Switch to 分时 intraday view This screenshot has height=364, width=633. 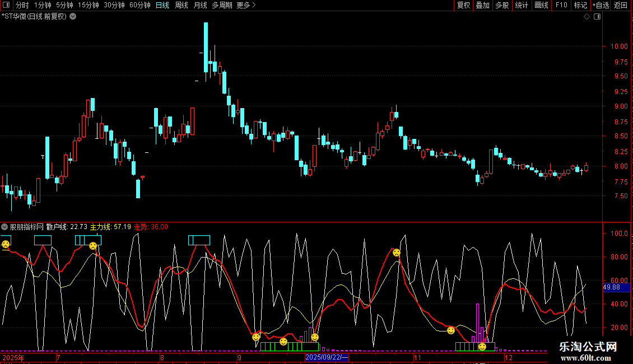(22, 5)
